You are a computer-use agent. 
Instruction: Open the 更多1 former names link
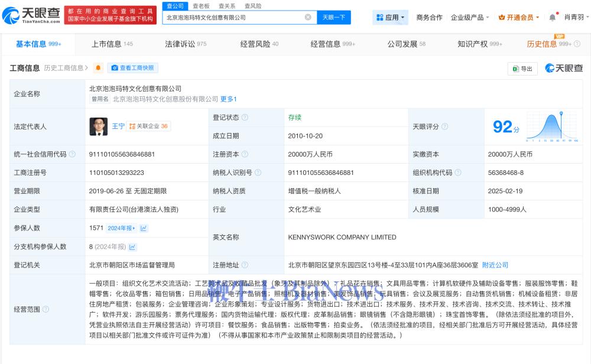point(228,99)
